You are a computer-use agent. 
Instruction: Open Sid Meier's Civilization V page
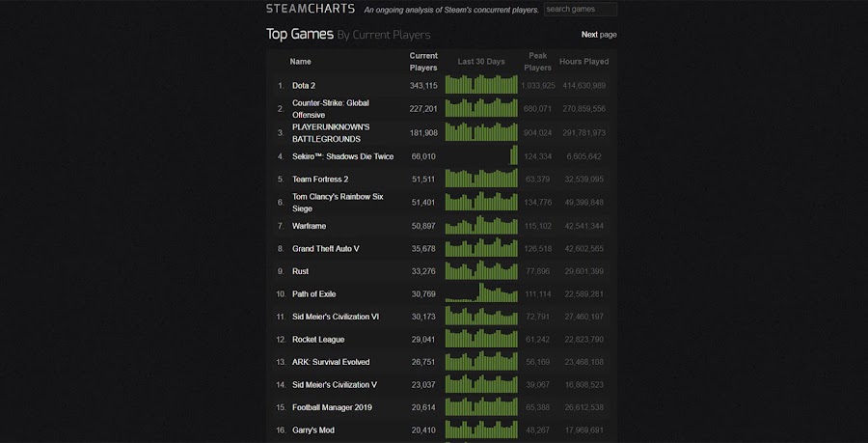(x=335, y=385)
